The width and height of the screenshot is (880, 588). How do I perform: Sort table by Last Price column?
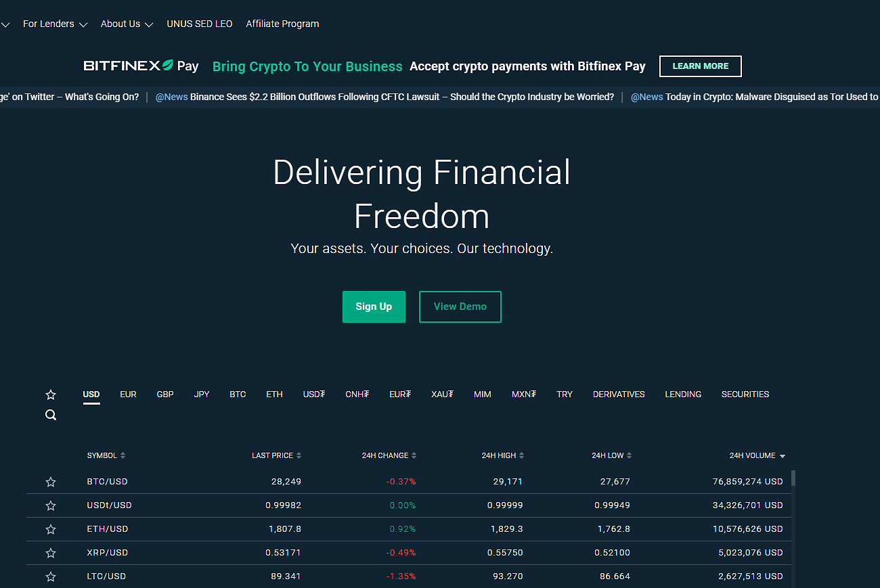pos(276,455)
